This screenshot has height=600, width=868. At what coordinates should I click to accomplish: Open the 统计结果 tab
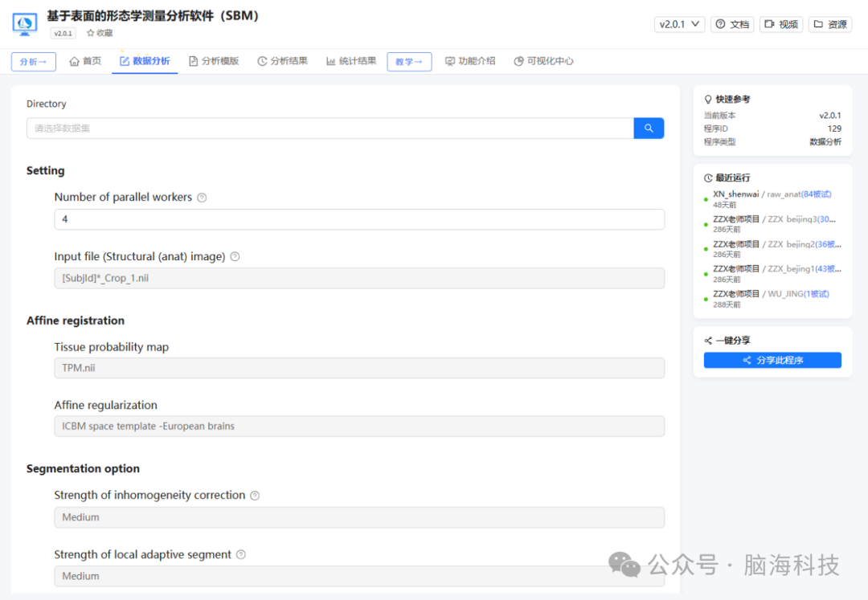pos(351,61)
